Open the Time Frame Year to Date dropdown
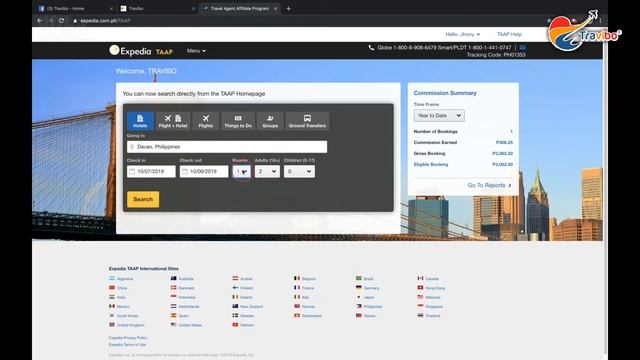The height and width of the screenshot is (360, 640). point(439,116)
